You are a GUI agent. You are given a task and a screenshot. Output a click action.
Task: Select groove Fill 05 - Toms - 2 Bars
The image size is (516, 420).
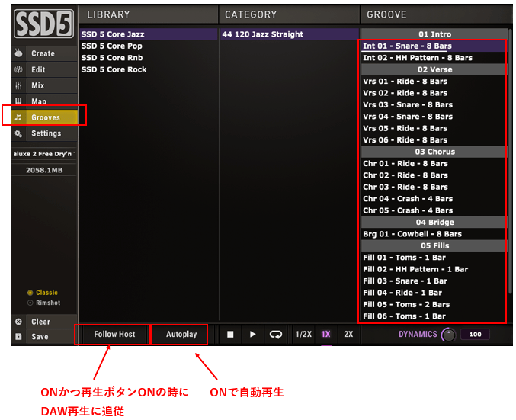(434, 304)
